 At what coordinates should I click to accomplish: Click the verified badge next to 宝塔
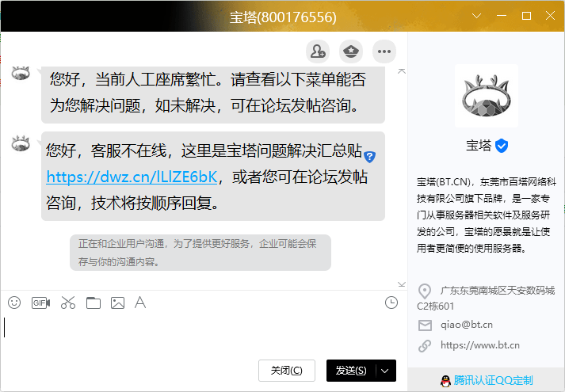pyautogui.click(x=502, y=146)
